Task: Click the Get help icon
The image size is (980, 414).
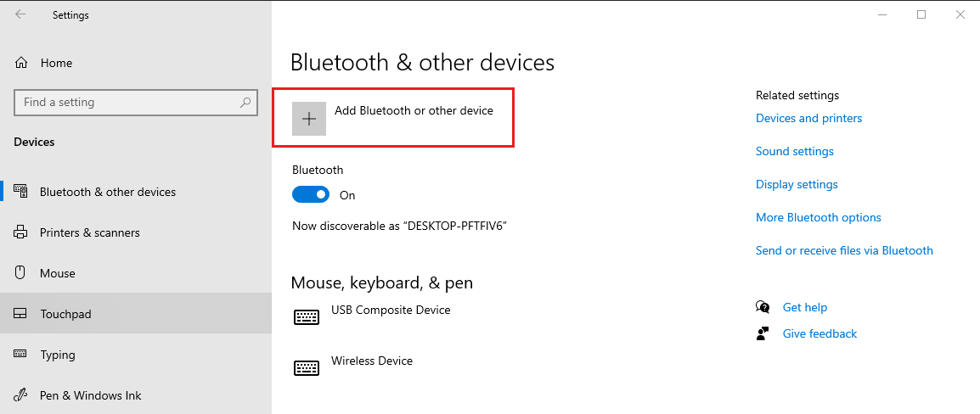Action: pos(763,307)
